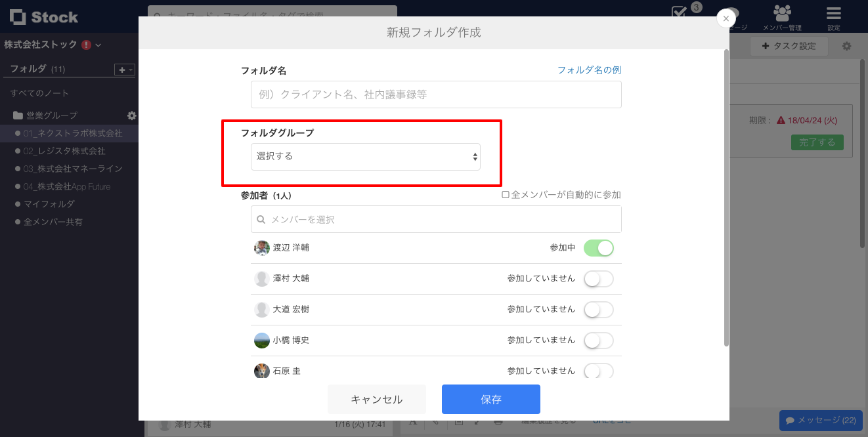868x437 pixels.
Task: Select the printer icon in the note toolbar
Action: point(498,423)
